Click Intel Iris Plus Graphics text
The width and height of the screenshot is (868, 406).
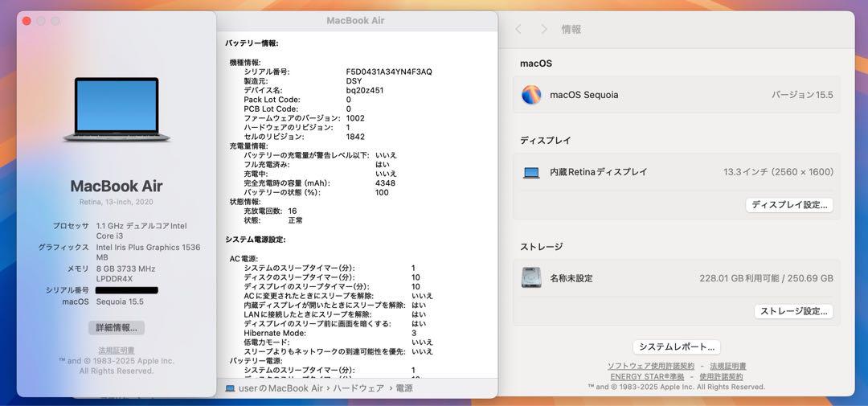pos(149,252)
